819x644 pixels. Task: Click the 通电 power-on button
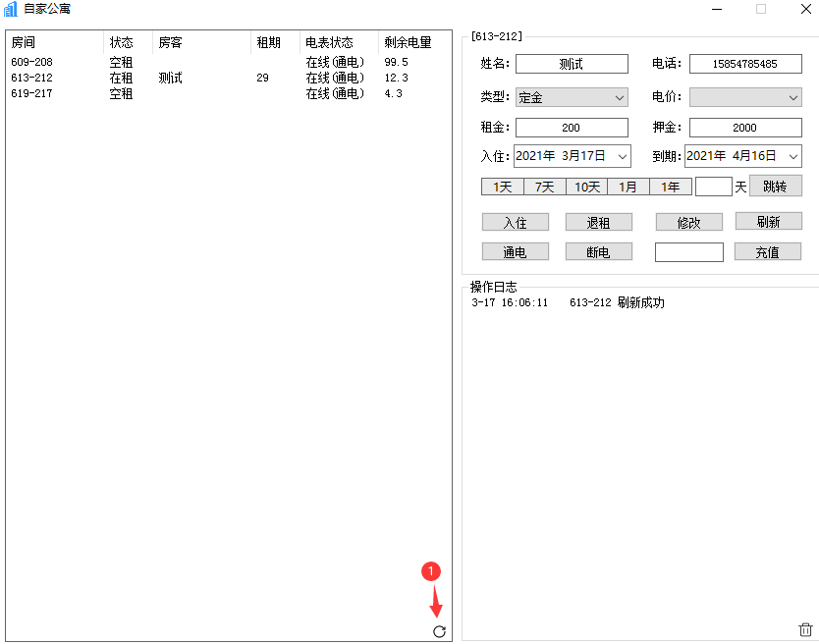click(515, 251)
